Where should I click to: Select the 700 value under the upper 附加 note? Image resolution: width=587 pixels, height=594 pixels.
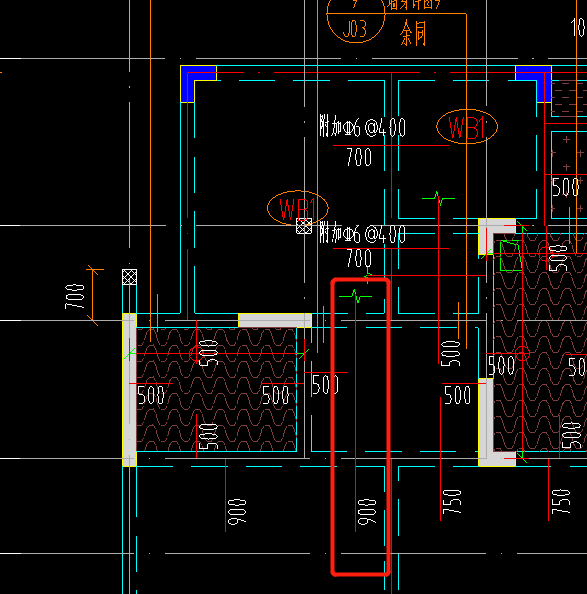coord(359,157)
